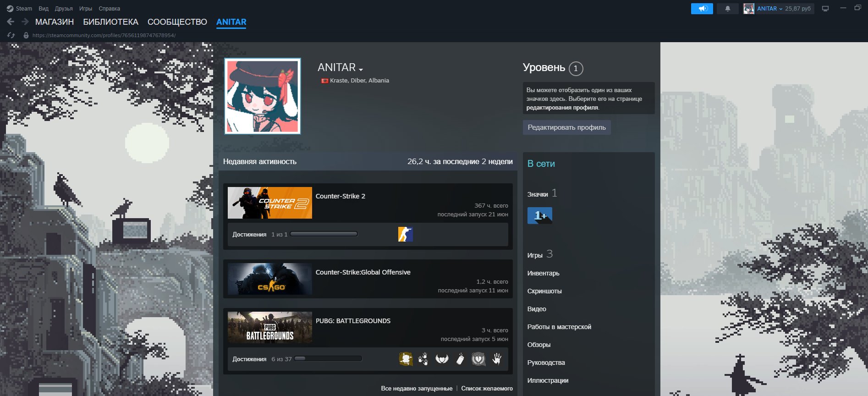
Task: Go back with the left arrow
Action: (11, 22)
